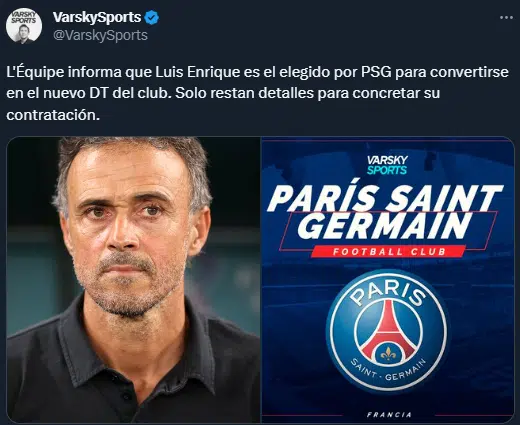Open the @VarskySports handle link

click(100, 35)
